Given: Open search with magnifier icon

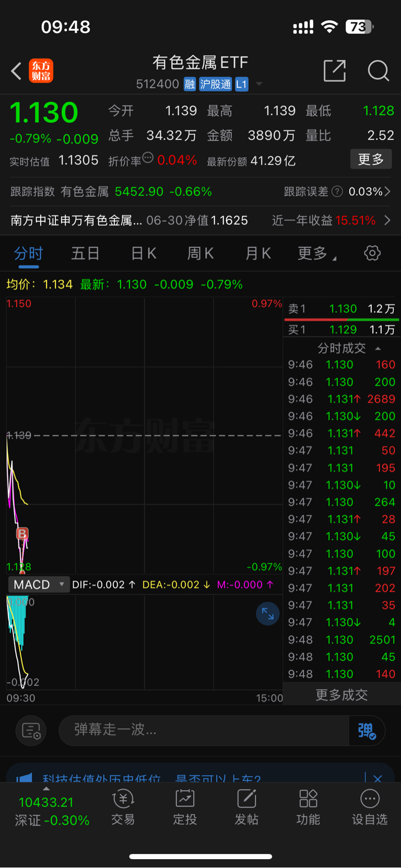Looking at the screenshot, I should (x=379, y=70).
